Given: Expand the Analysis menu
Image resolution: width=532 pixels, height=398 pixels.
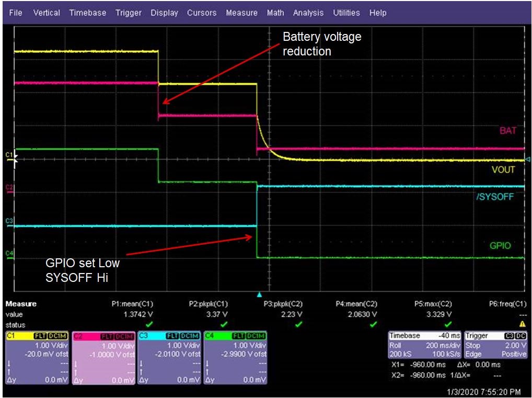Looking at the screenshot, I should click(x=308, y=13).
